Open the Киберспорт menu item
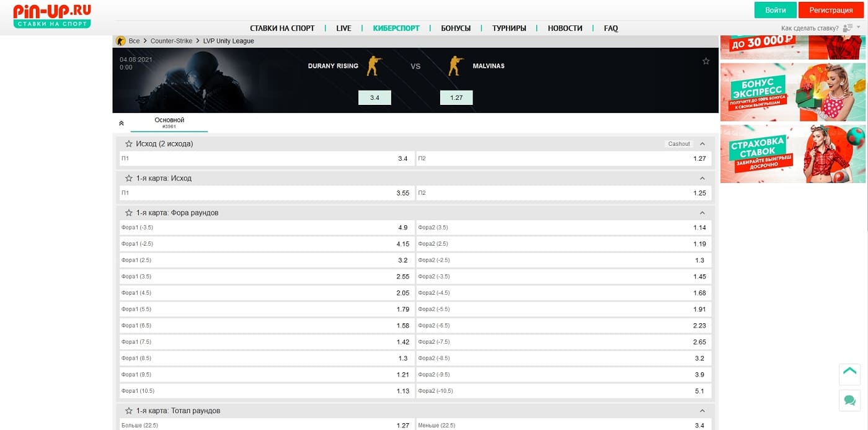The height and width of the screenshot is (430, 868). (x=396, y=29)
